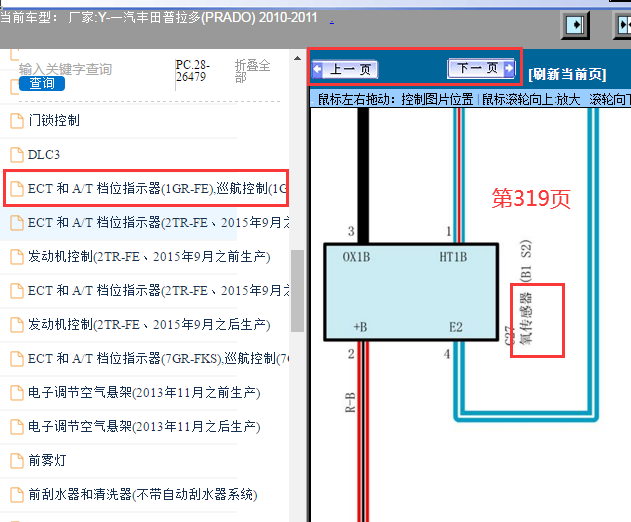Click the HT1B terminal label in diagram
This screenshot has width=631, height=522.
453,257
